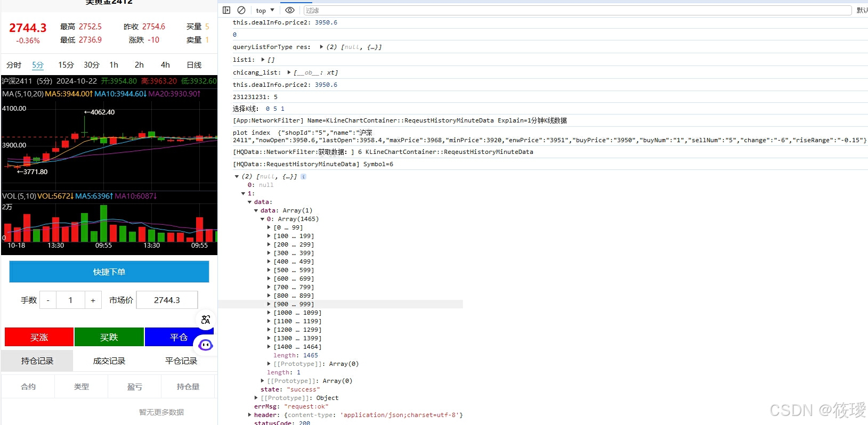Expand queryListForType res array arrow
Screen dimensions: 868x425
[321, 47]
